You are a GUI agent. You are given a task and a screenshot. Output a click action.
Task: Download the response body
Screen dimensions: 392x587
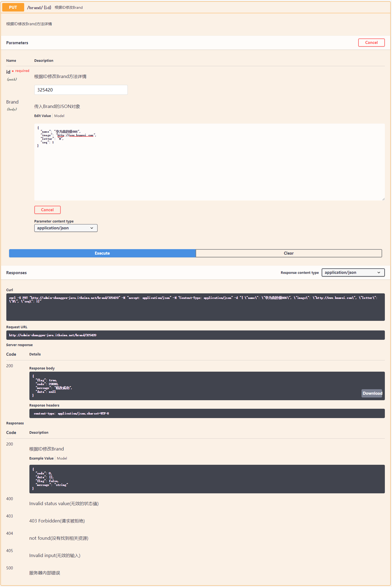[x=372, y=393]
